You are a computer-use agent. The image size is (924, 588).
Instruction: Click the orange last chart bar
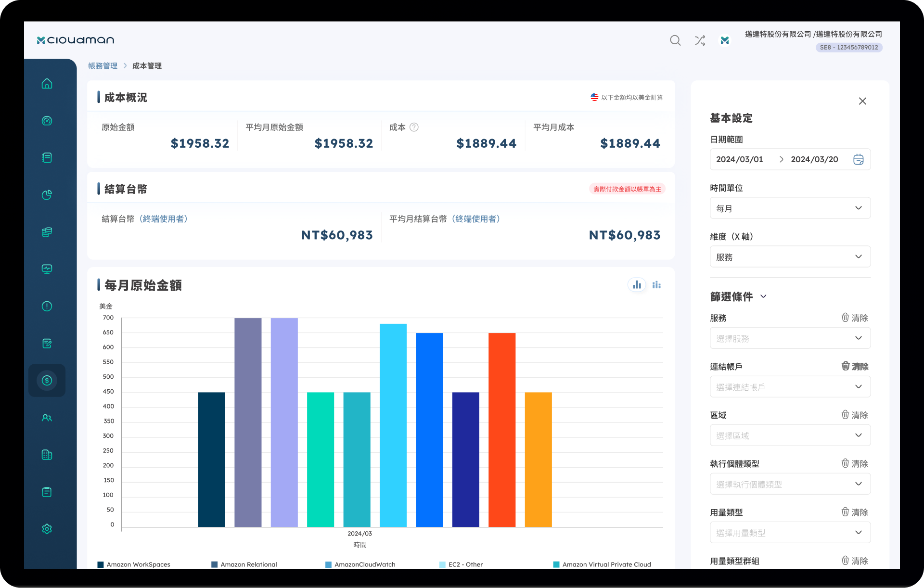point(538,460)
